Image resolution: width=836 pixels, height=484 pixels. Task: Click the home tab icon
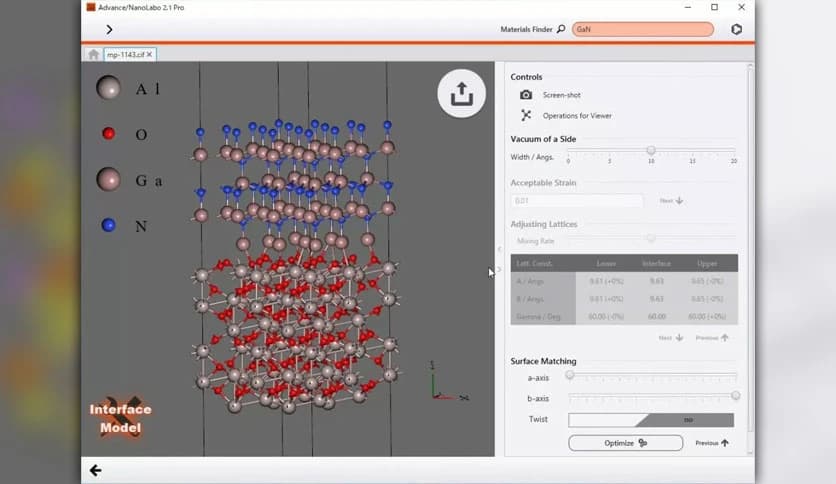pos(93,54)
